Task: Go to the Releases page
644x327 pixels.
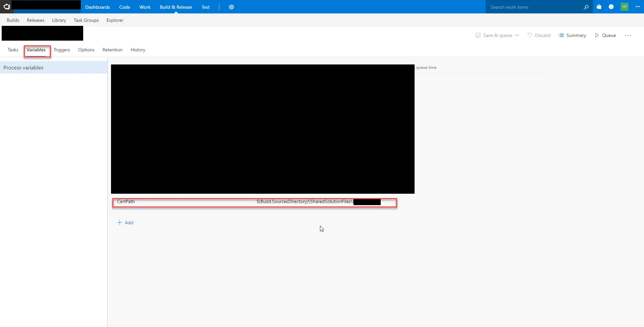Action: tap(36, 20)
